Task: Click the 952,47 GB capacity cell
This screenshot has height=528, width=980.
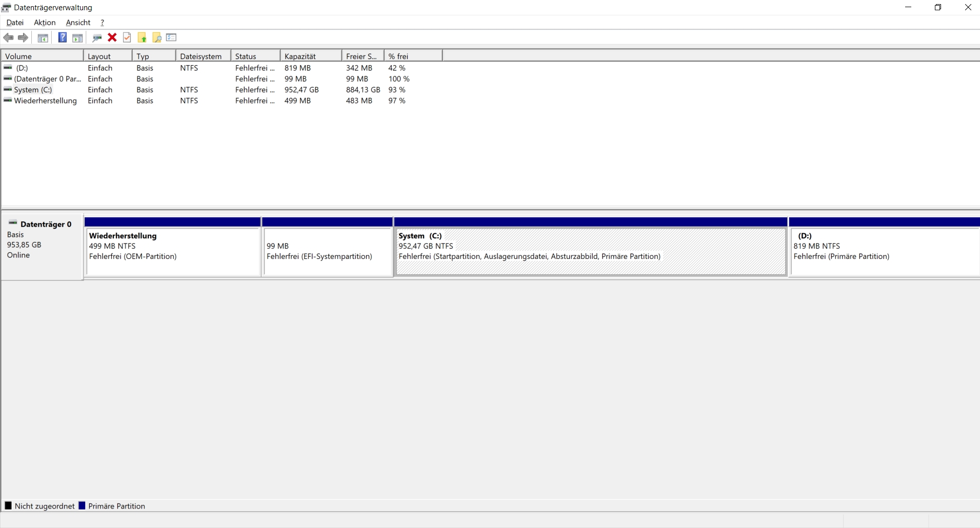Action: (302, 90)
